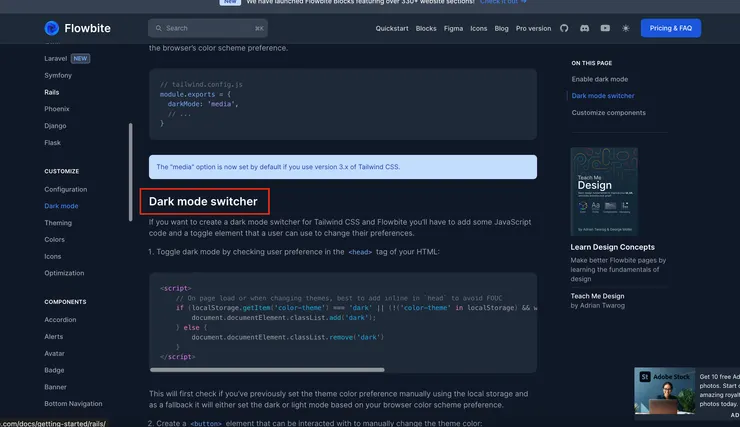Screen dimensions: 740x427
Task: Open Blocks in top navigation
Action: [426, 28]
